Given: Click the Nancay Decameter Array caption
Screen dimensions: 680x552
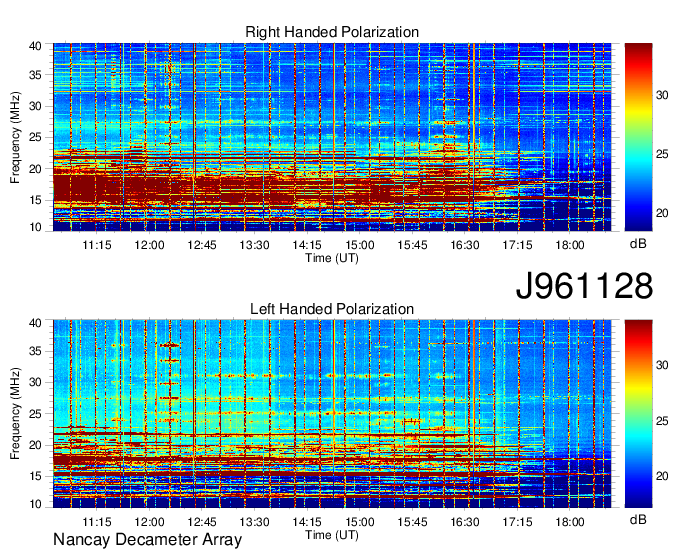Looking at the screenshot, I should click(147, 540).
